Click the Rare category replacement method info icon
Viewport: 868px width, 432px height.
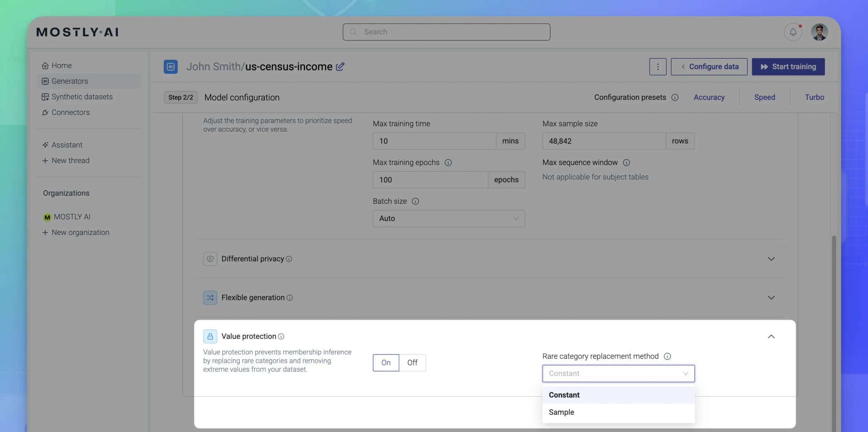[668, 356]
